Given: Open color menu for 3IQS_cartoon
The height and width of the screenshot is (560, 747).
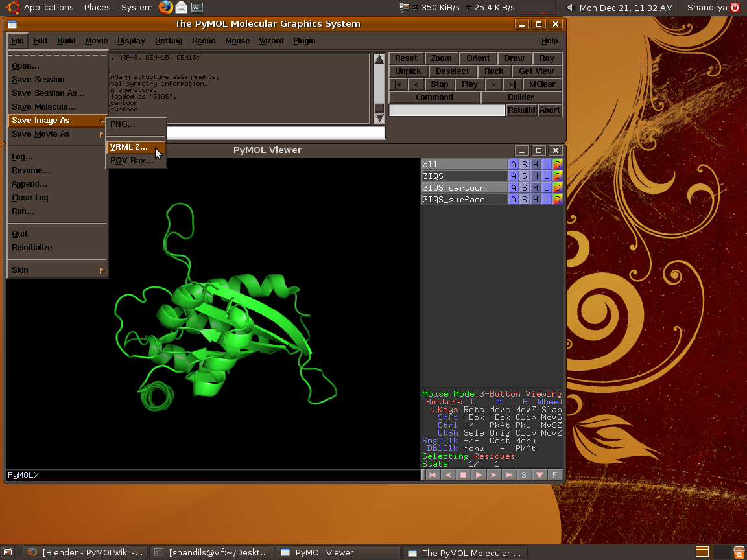Looking at the screenshot, I should coord(558,188).
